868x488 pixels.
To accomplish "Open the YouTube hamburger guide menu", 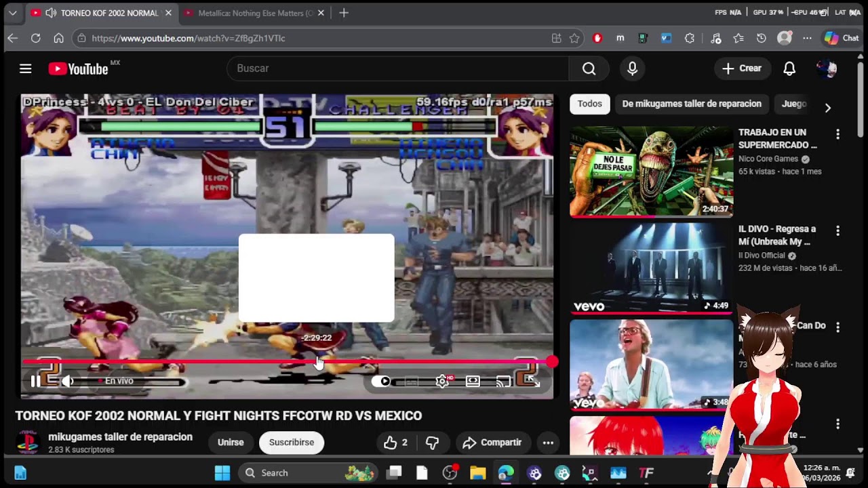I will pos(25,68).
